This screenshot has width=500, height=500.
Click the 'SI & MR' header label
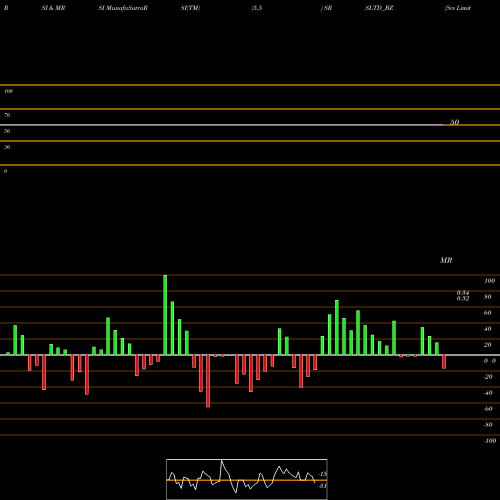click(x=53, y=8)
